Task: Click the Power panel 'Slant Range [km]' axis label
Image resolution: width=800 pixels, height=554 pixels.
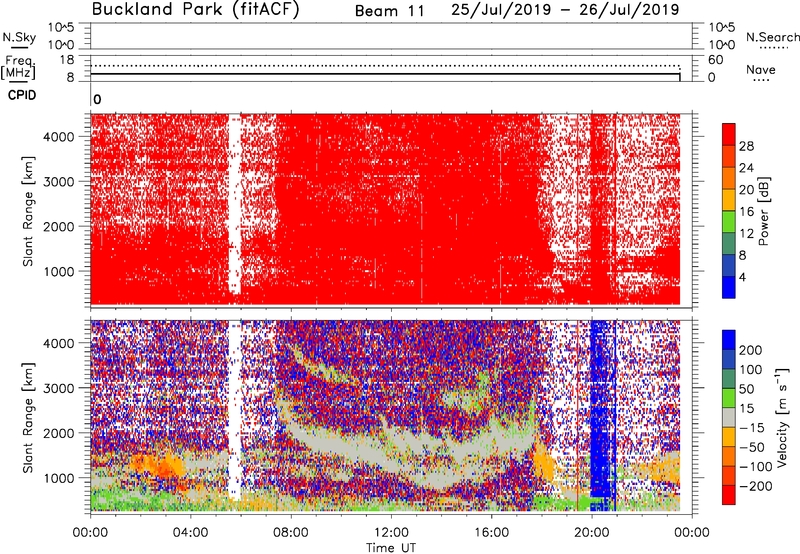Action: [x=28, y=211]
